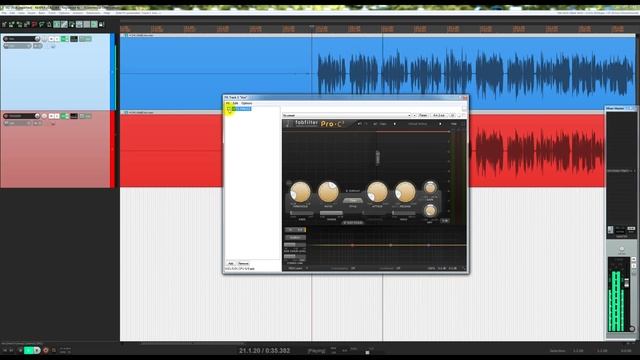
Task: Click the Remove button in the FX window
Action: pos(243,263)
